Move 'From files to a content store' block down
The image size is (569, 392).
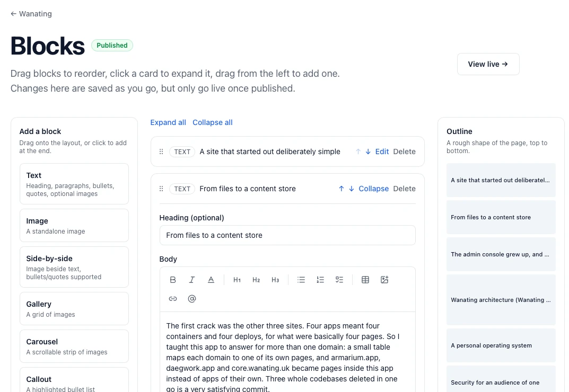pyautogui.click(x=351, y=189)
